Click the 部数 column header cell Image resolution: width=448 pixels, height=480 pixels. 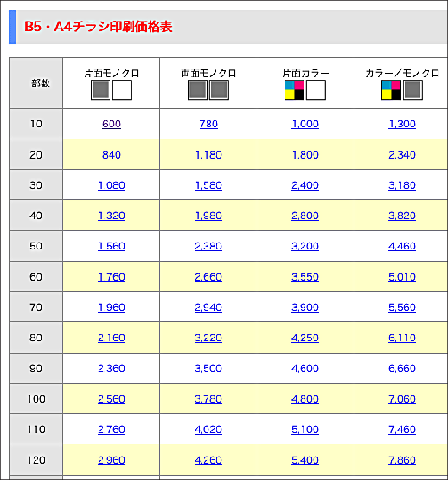coord(37,83)
